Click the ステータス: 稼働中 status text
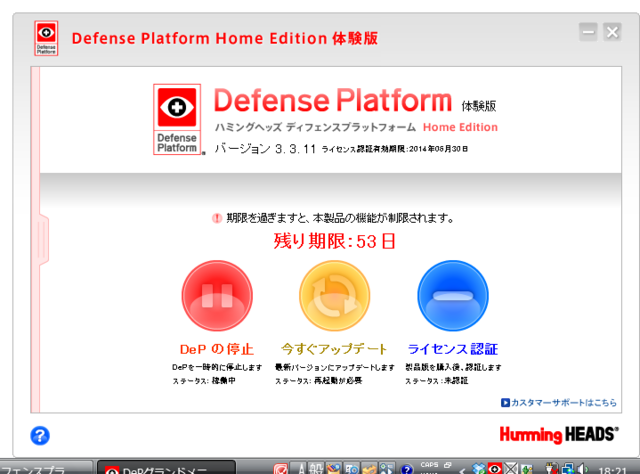The height and width of the screenshot is (474, 640). (204, 381)
